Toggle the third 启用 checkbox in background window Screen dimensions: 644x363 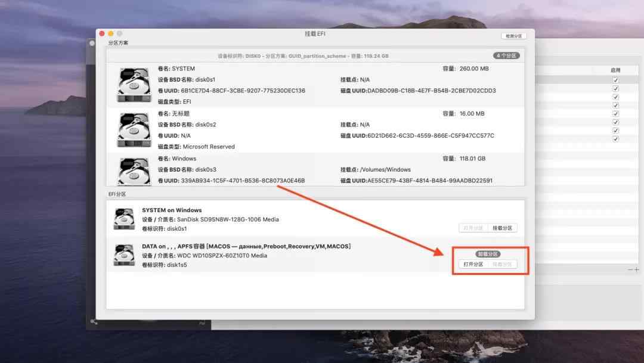click(615, 97)
